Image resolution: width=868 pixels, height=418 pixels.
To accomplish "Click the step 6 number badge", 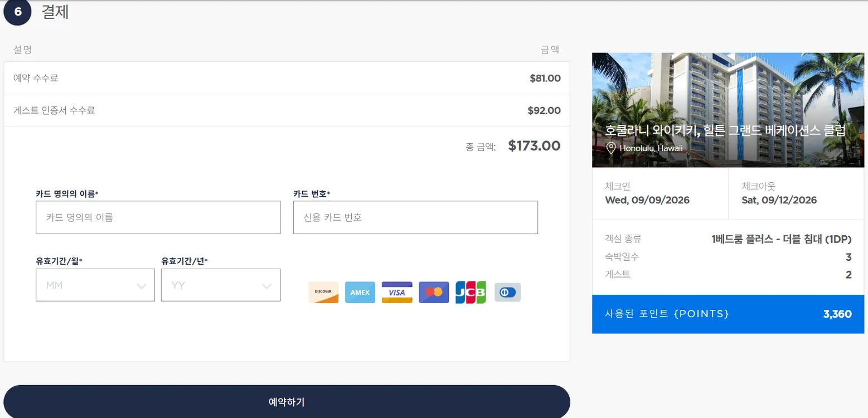I will tap(18, 12).
